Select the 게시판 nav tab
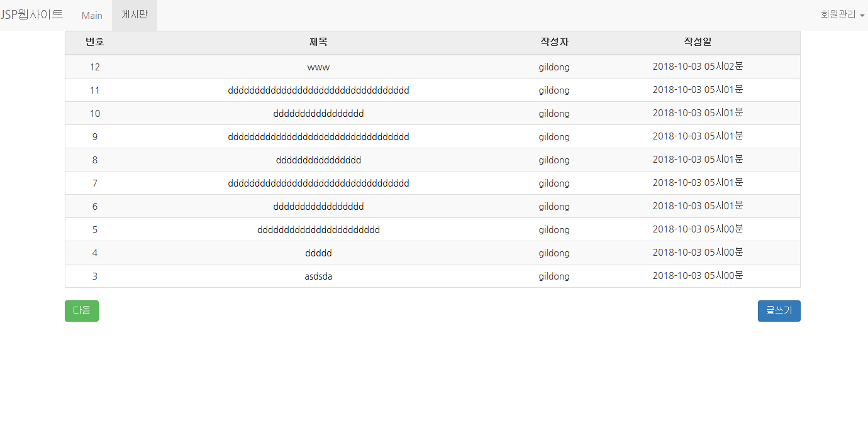Viewport: 868px width, 431px height. click(x=135, y=15)
